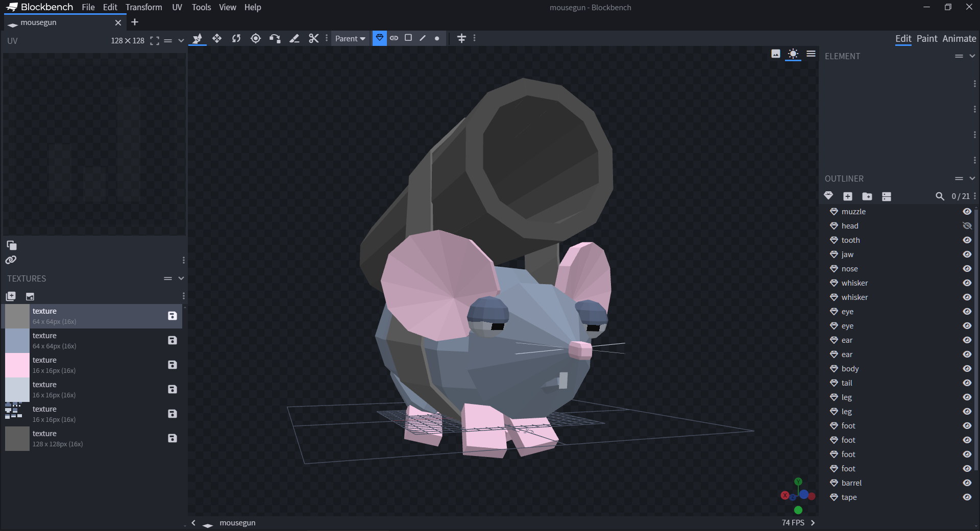Open the Parent transform space dropdown

tap(350, 39)
